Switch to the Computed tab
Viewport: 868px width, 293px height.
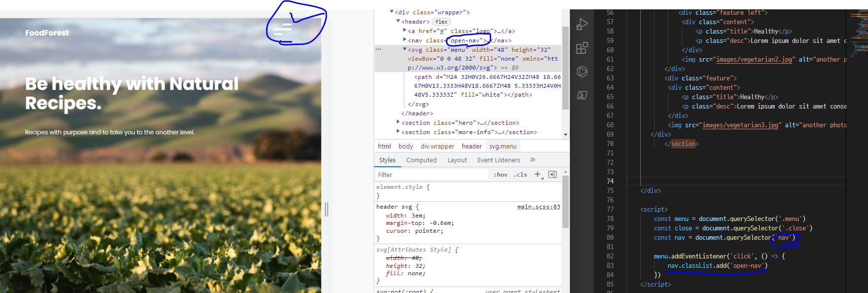(421, 160)
